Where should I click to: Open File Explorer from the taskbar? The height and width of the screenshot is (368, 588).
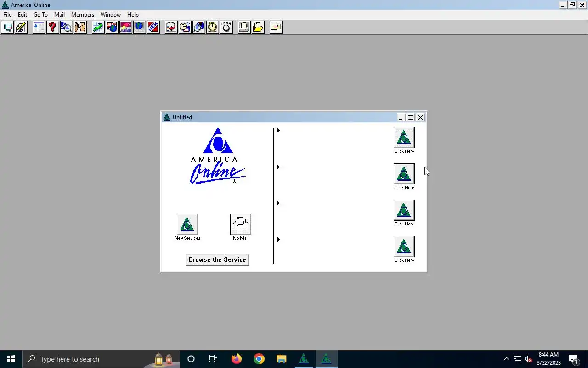(x=281, y=359)
